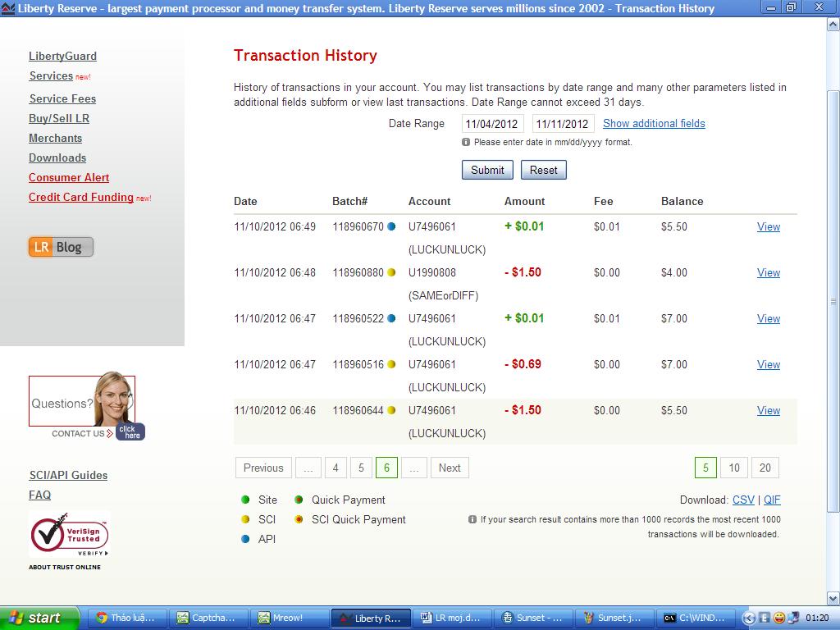
Task: Open the Consumer Alert link
Action: (69, 177)
